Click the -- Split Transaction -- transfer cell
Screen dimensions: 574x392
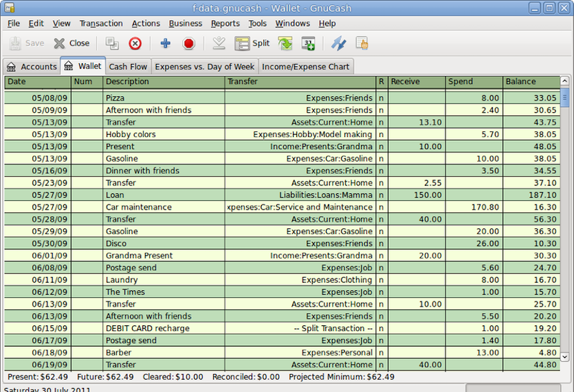(x=300, y=328)
